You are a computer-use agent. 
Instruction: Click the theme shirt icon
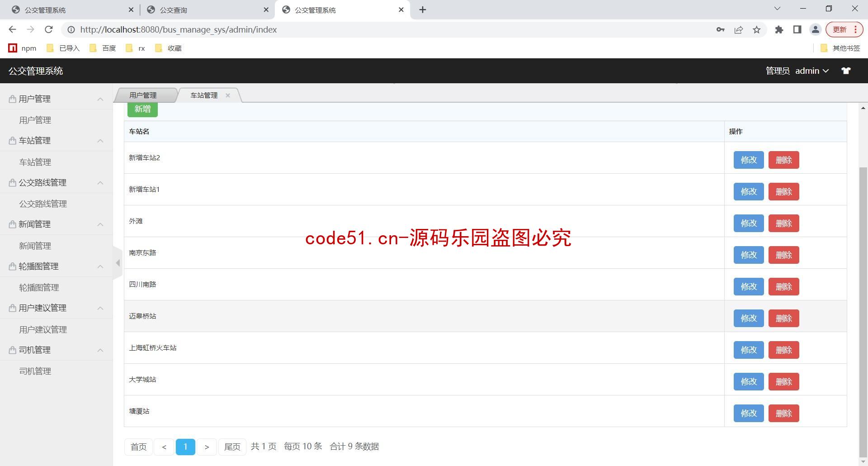(846, 71)
